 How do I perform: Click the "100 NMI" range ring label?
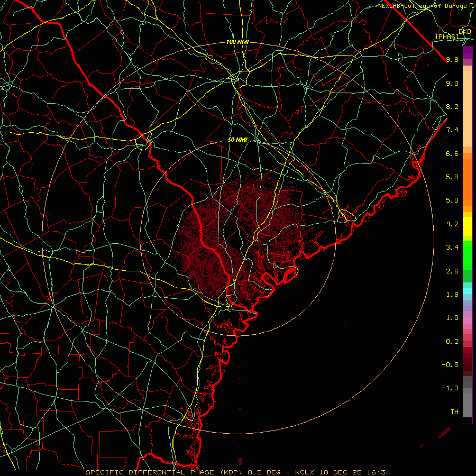[237, 42]
